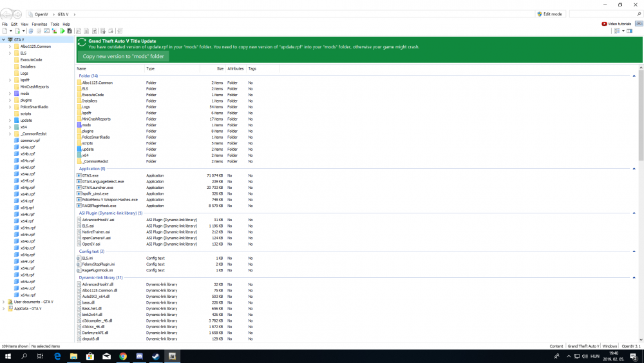644x363 pixels.
Task: Click the YouTube Video tutorials icon
Action: pyautogui.click(x=604, y=24)
